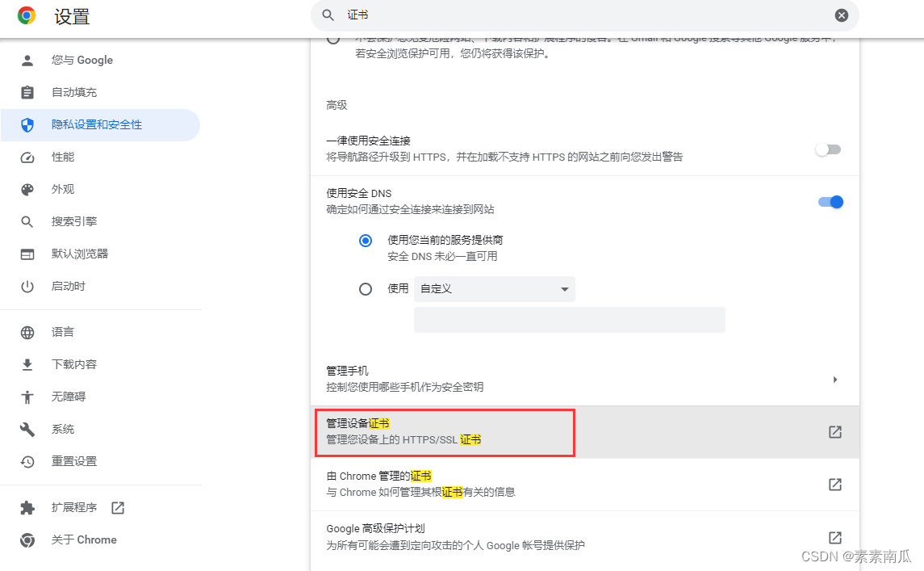
Task: Click the person icon for 您与 Google
Action: [x=27, y=60]
